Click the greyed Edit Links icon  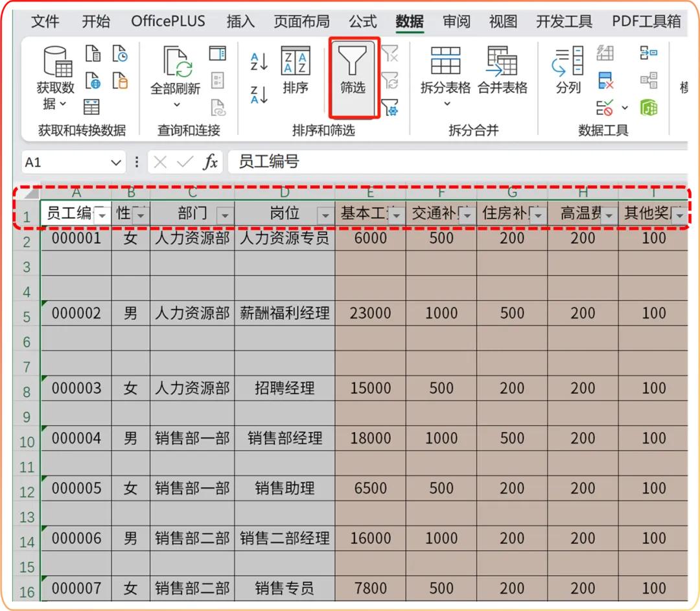click(218, 108)
